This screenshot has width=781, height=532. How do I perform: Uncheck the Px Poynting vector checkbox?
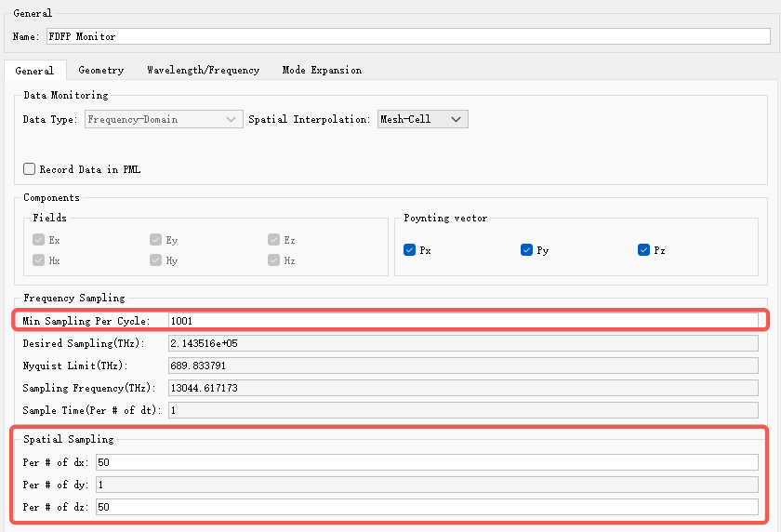click(409, 249)
